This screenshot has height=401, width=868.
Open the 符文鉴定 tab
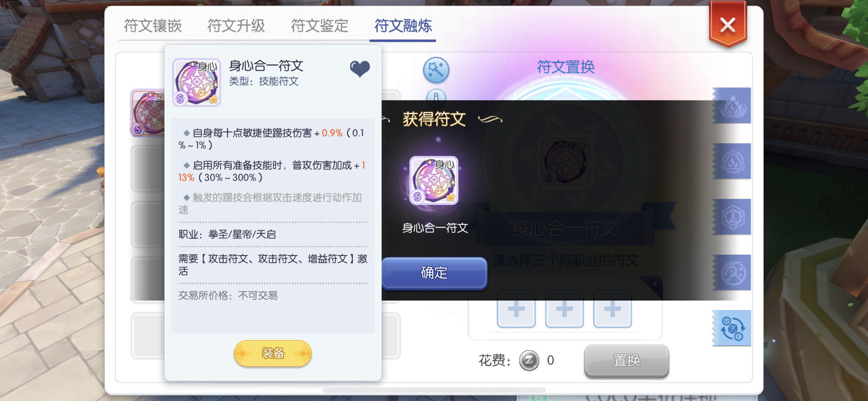pyautogui.click(x=319, y=26)
